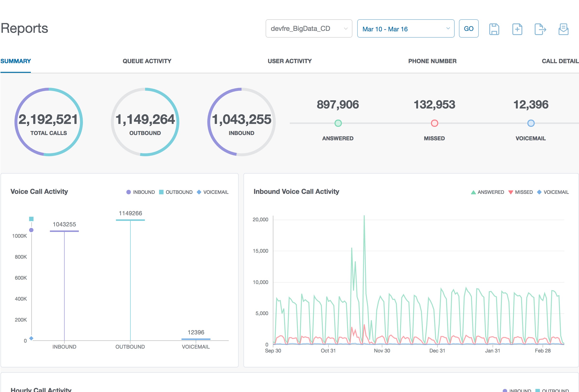Click the 132,953 missed count

click(x=434, y=104)
